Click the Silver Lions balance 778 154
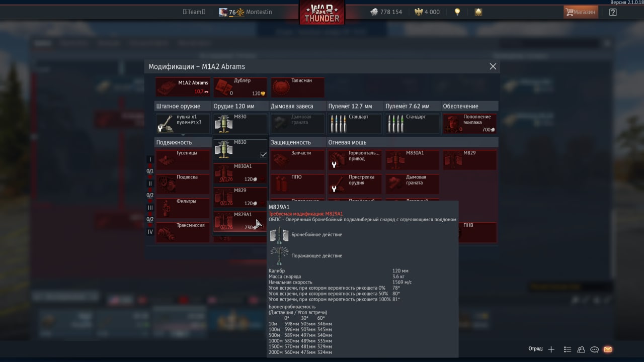The image size is (644, 362). [x=386, y=12]
